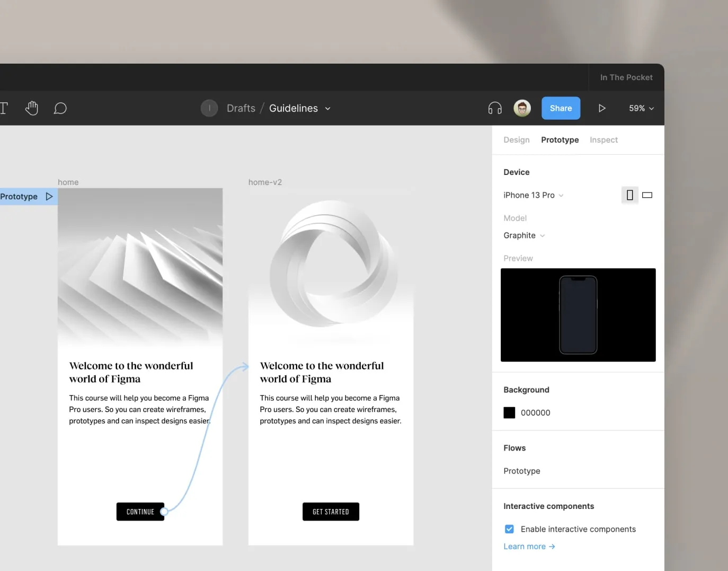Open the iPhone 13 Pro device dropdown
The width and height of the screenshot is (728, 571).
coord(533,195)
